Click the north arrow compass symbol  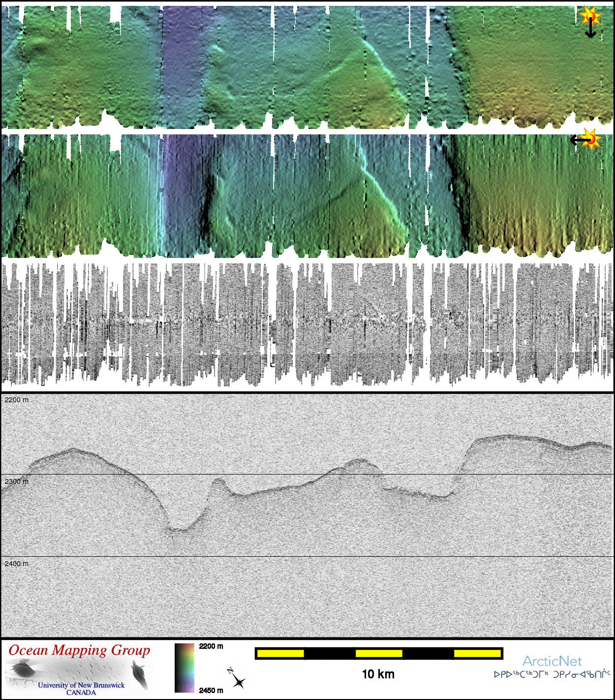(237, 679)
